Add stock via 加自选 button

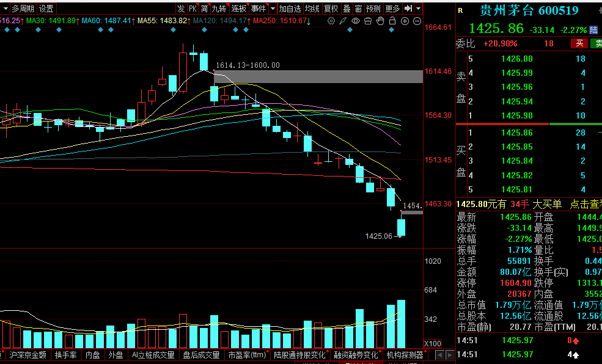point(290,9)
